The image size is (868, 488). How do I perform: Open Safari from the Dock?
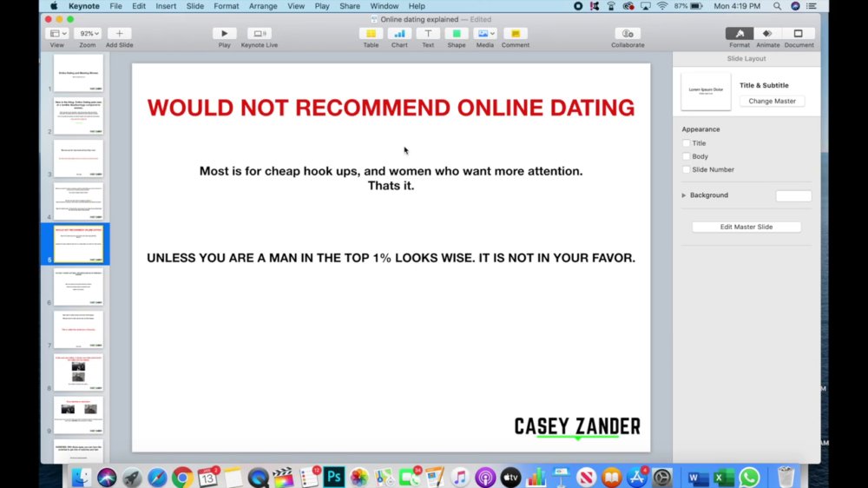pos(157,477)
